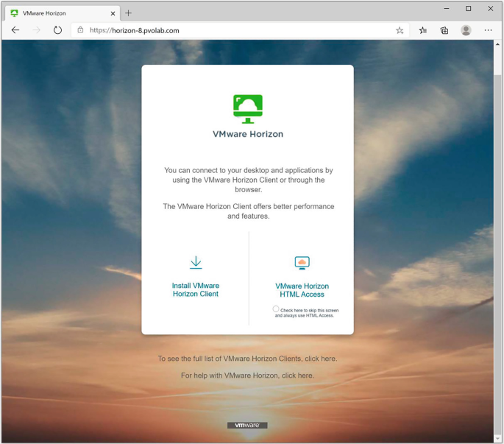This screenshot has height=444, width=504.
Task: Click VMware Horizon HTML Access link
Action: click(302, 290)
